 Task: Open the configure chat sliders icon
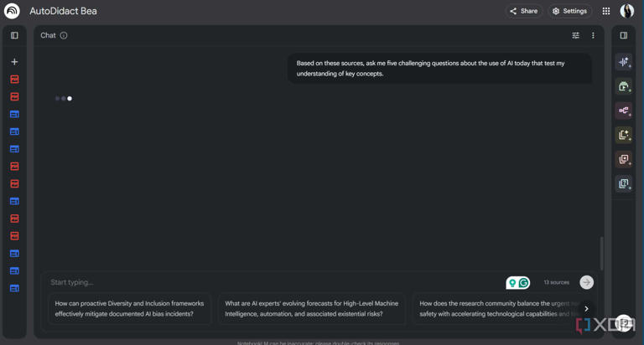point(576,35)
